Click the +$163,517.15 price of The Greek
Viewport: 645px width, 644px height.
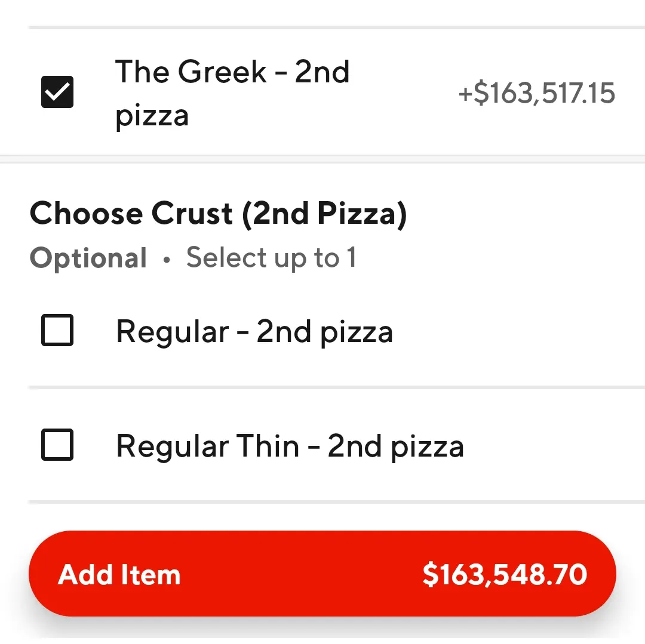click(x=536, y=94)
